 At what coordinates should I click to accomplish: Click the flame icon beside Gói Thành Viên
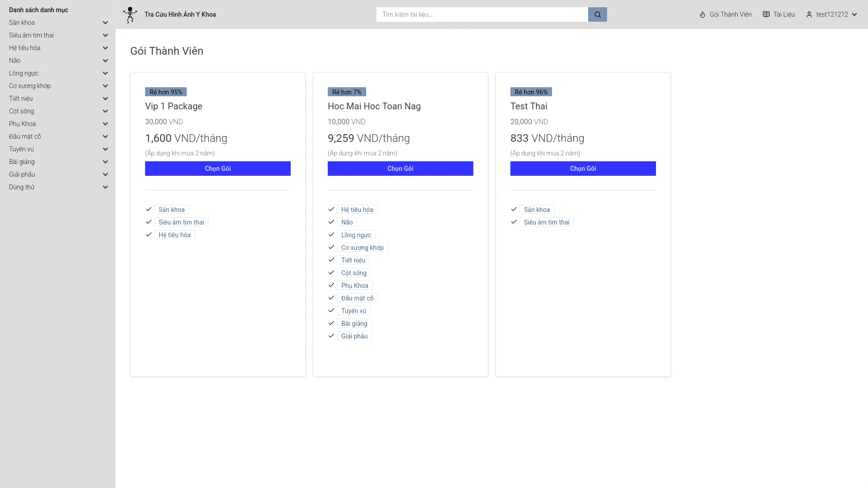(x=703, y=14)
